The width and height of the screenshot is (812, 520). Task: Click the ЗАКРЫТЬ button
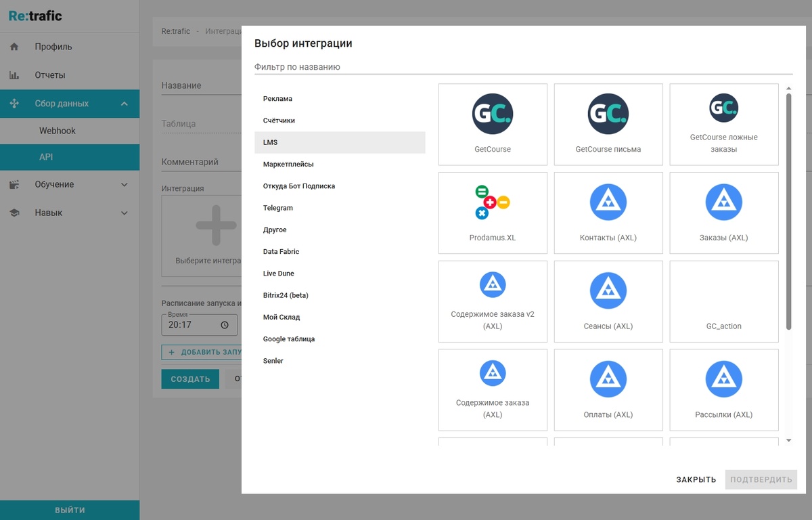click(x=696, y=479)
